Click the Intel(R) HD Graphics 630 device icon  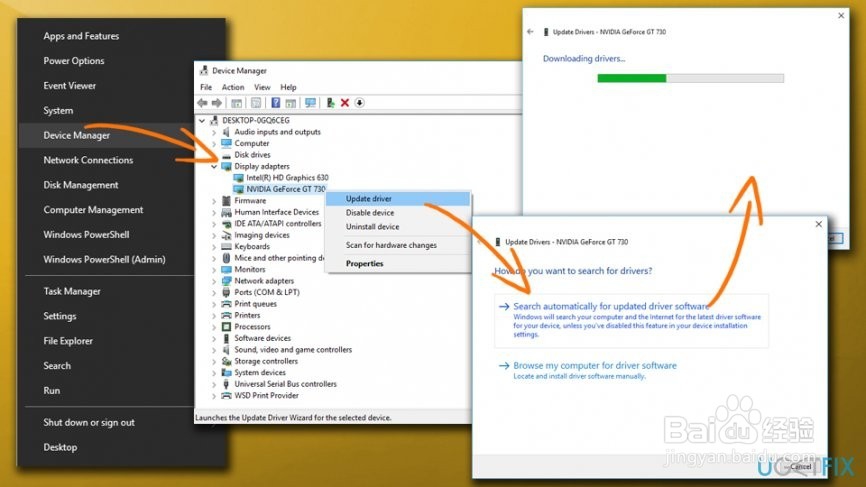[238, 178]
